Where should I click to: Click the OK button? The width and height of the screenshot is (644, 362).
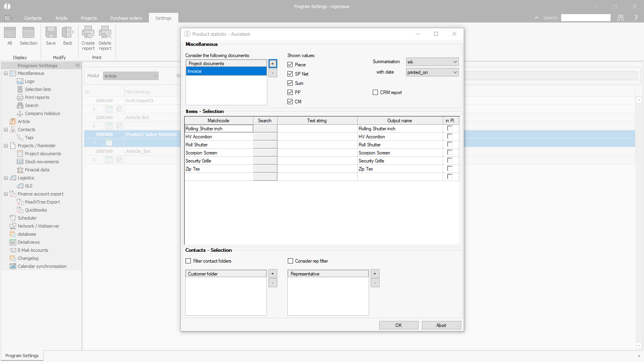[x=398, y=325]
